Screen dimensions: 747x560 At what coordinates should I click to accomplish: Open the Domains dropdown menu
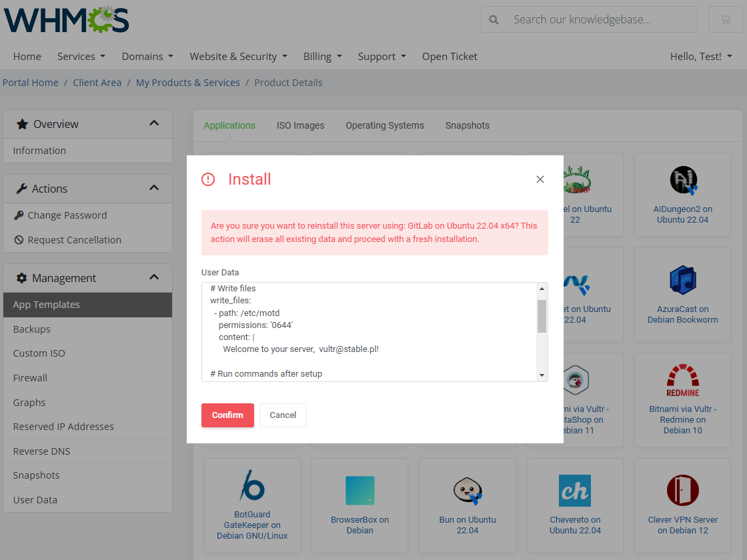[x=147, y=57]
